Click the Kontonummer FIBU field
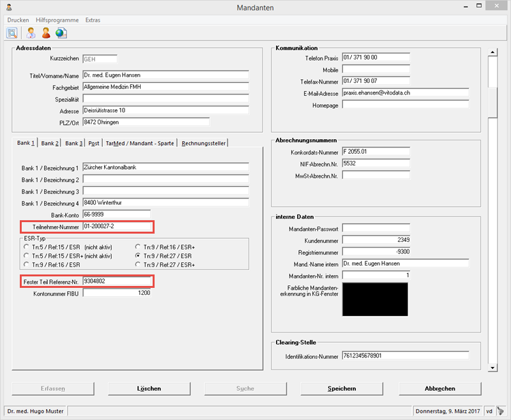Viewport: 511px width, 420px height. (x=117, y=293)
